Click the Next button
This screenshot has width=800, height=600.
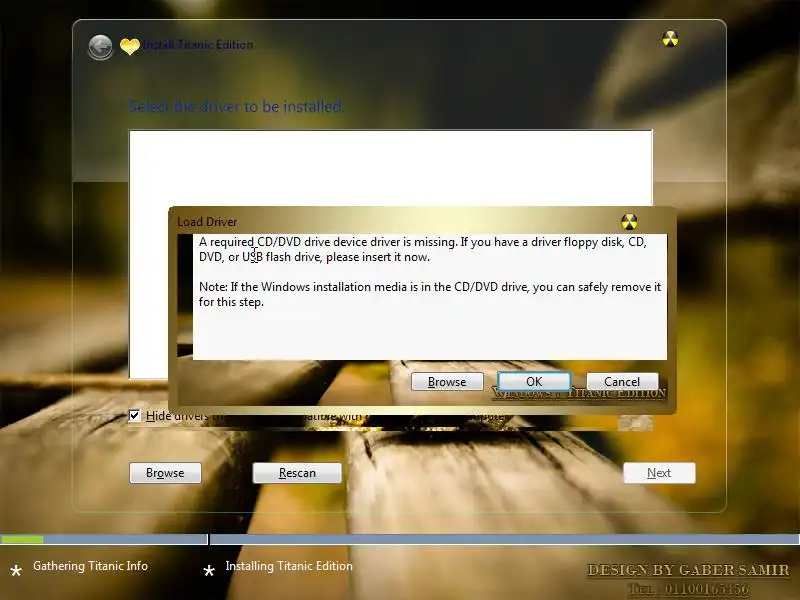[x=659, y=473]
